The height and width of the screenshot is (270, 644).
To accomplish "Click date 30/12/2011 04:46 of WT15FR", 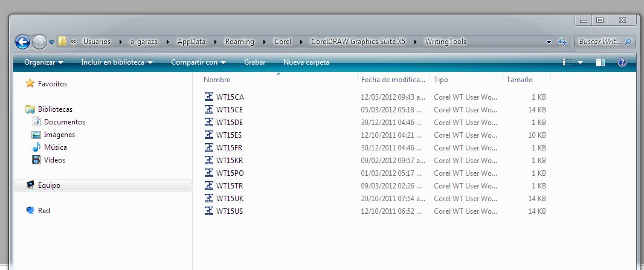I will click(x=391, y=148).
